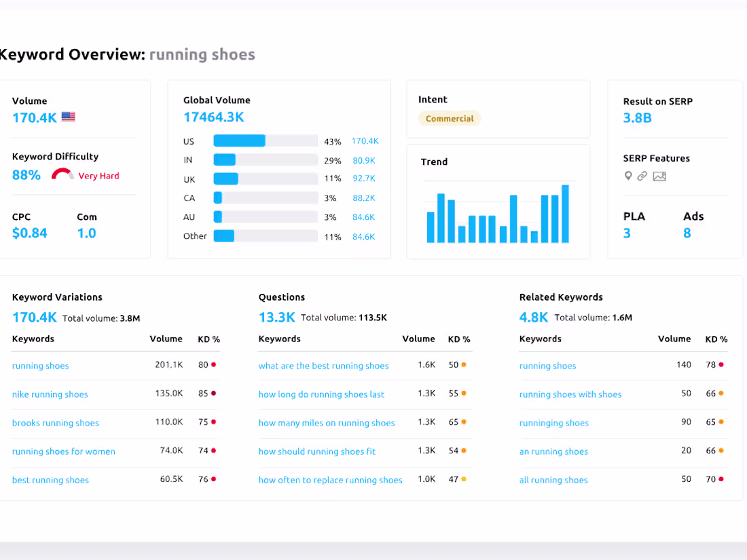Viewport: 747px width, 560px height.
Task: Open the nike running shoes keyword link
Action: (50, 394)
